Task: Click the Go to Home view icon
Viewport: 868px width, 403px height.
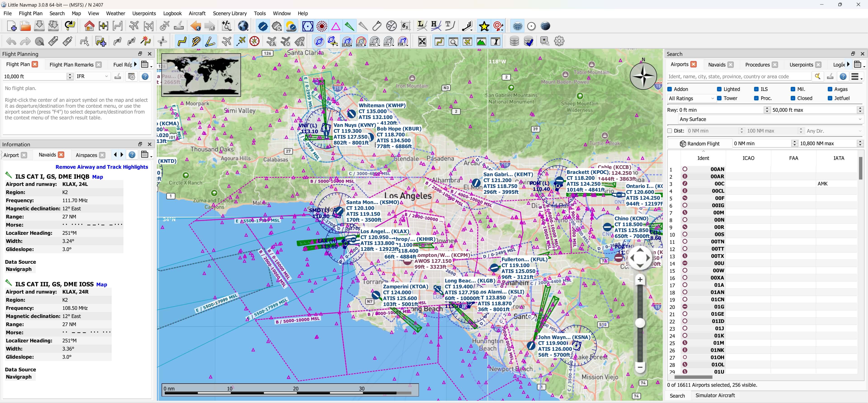Action: [x=89, y=26]
